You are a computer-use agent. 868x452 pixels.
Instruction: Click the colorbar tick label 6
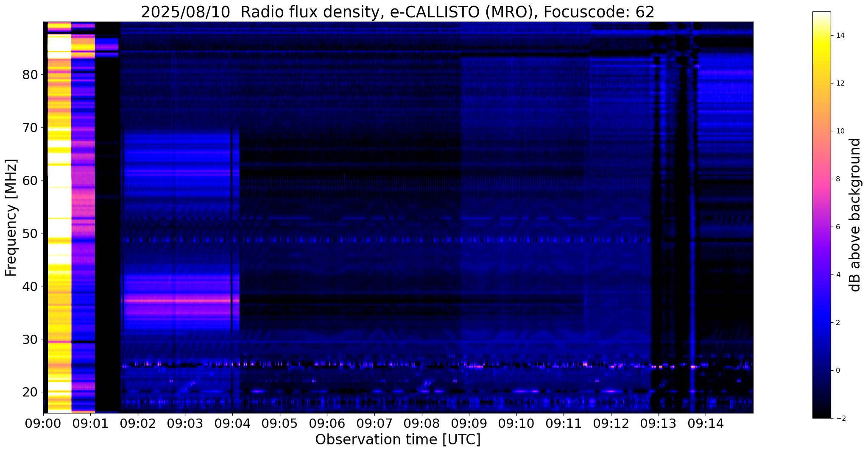[838, 227]
